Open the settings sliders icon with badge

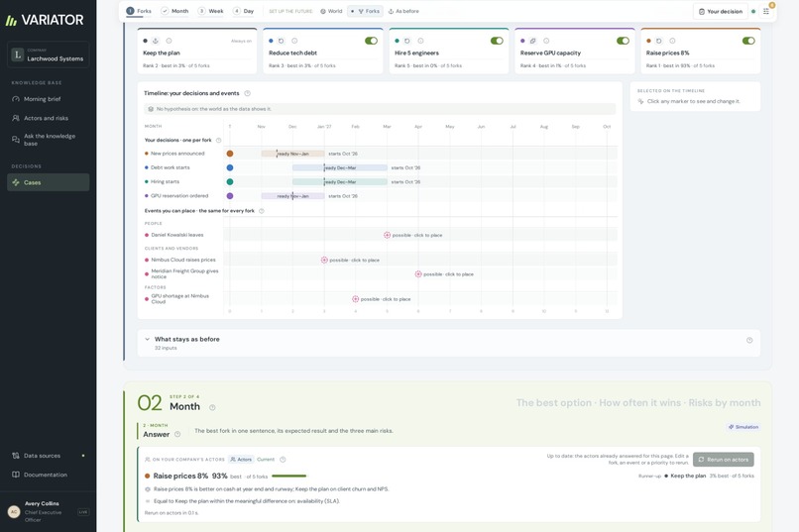(766, 11)
